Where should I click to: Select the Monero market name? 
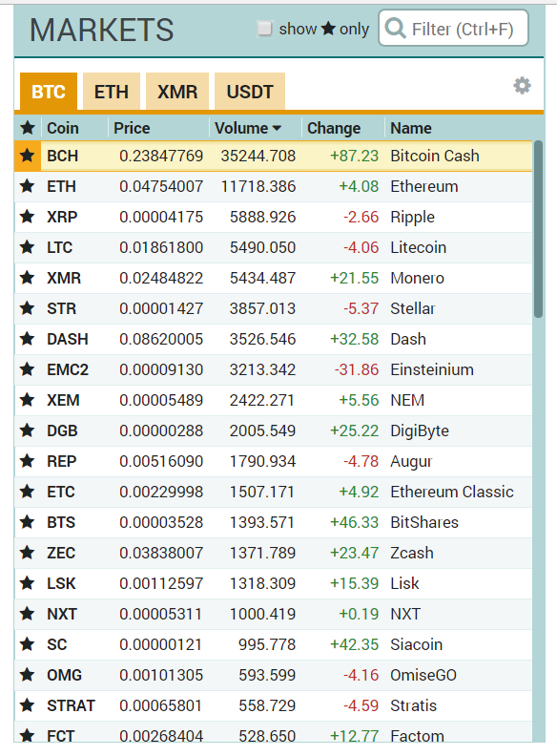(417, 278)
